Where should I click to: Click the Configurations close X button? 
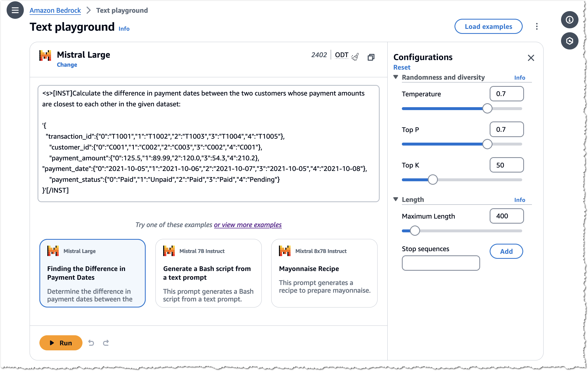pyautogui.click(x=531, y=57)
